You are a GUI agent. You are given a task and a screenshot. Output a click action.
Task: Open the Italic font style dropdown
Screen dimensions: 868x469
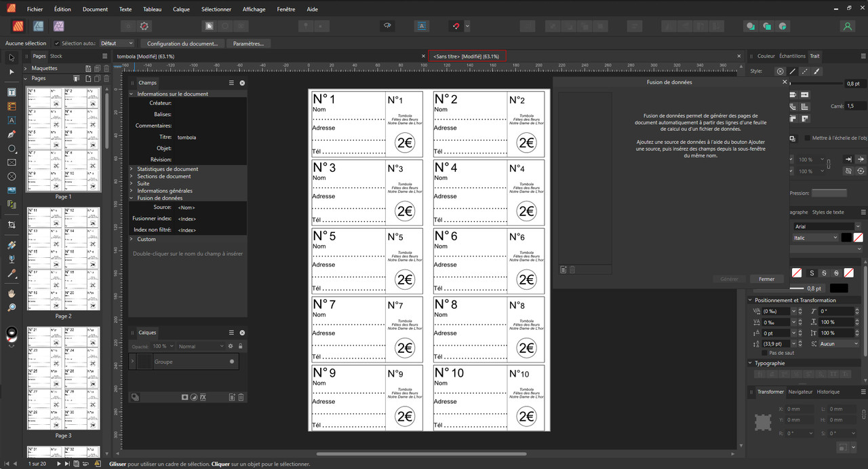pyautogui.click(x=816, y=238)
